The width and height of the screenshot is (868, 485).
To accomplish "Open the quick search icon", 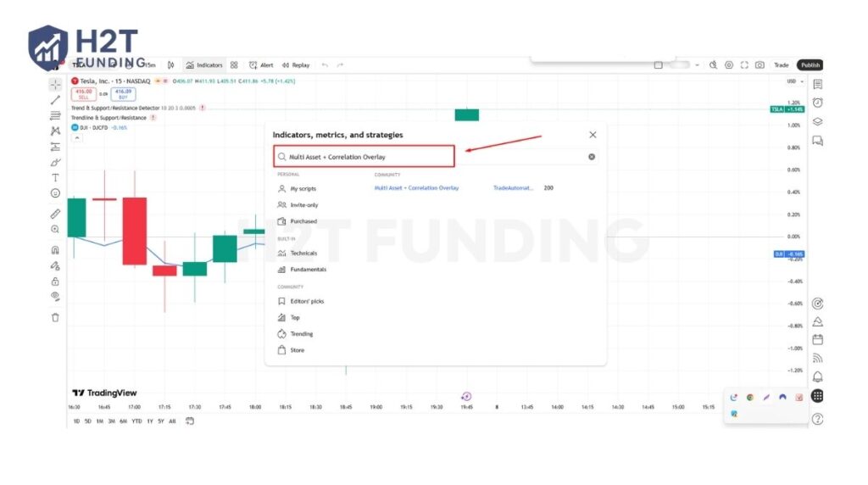I will 714,64.
